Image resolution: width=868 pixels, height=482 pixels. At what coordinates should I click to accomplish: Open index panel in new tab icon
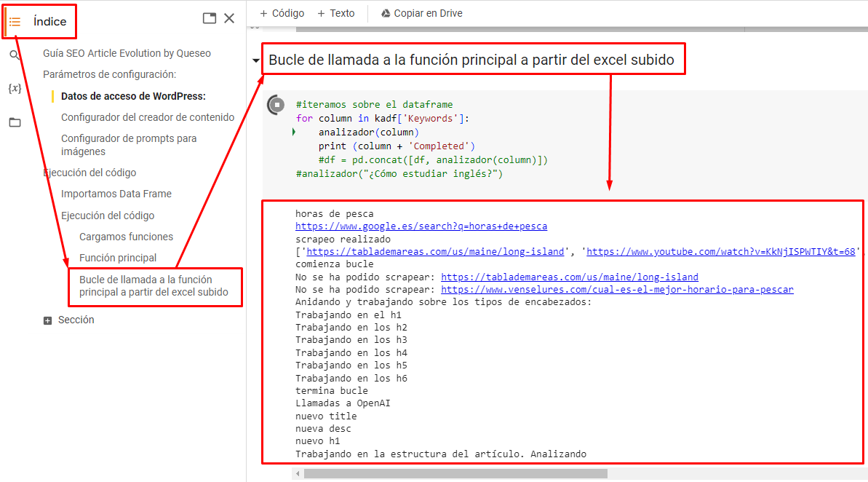pyautogui.click(x=210, y=18)
